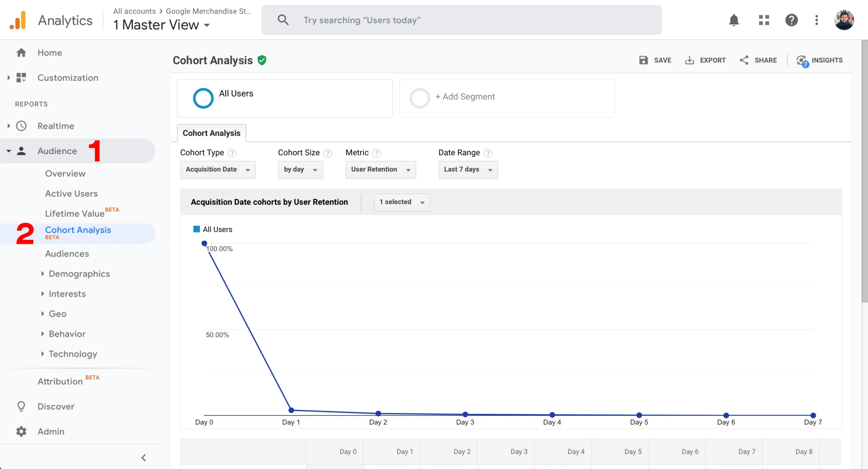Click the SHARE button
Image resolution: width=868 pixels, height=469 pixels.
(x=758, y=60)
